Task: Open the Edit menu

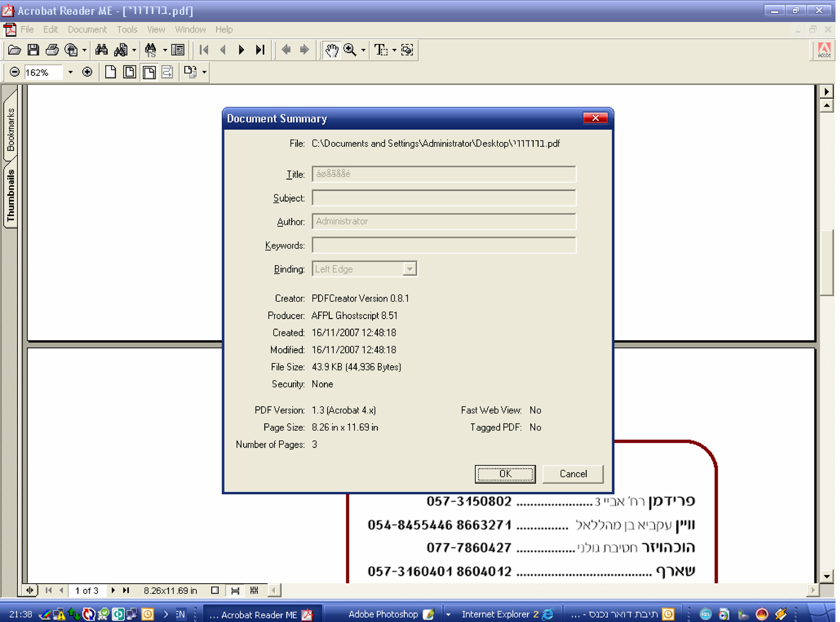Action: pos(50,29)
